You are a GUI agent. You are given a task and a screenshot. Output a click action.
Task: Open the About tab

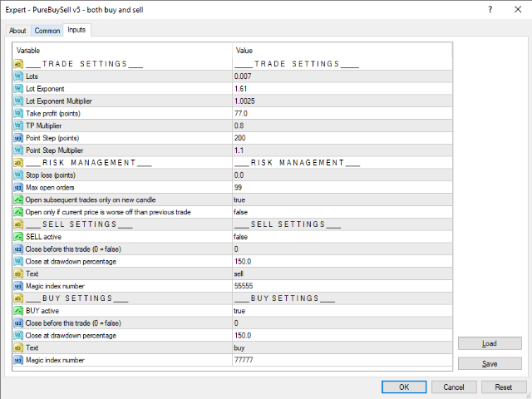point(18,31)
